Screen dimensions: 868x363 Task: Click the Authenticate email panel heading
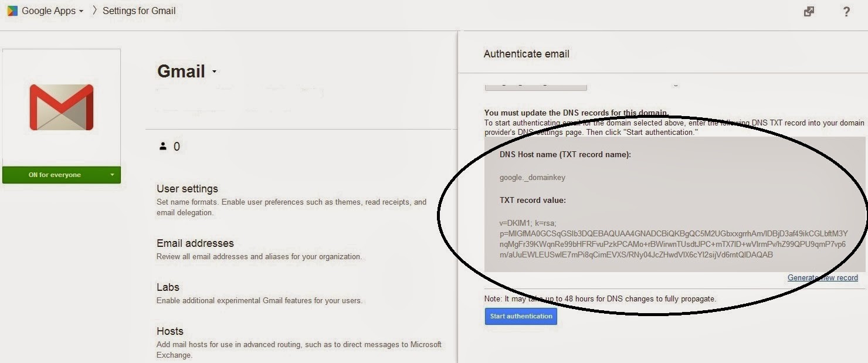pos(527,54)
